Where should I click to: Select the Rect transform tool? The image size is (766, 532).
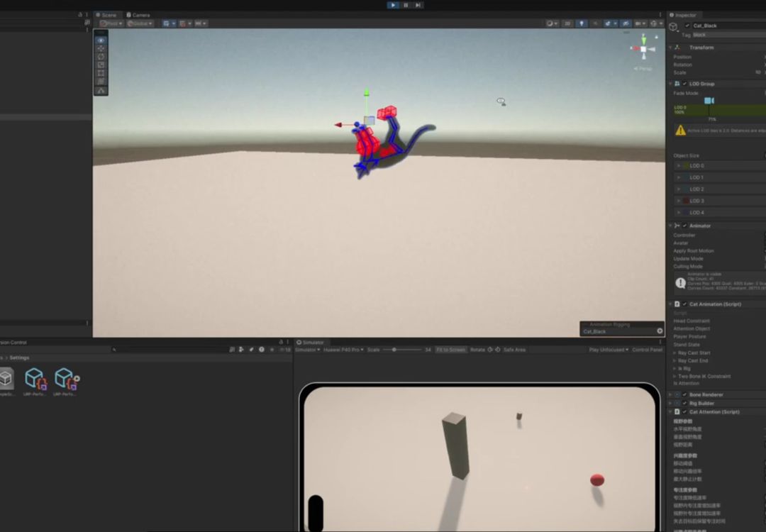tap(101, 73)
